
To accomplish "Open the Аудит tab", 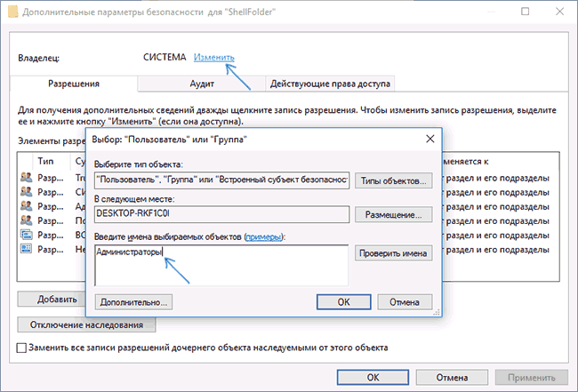I will tap(202, 84).
